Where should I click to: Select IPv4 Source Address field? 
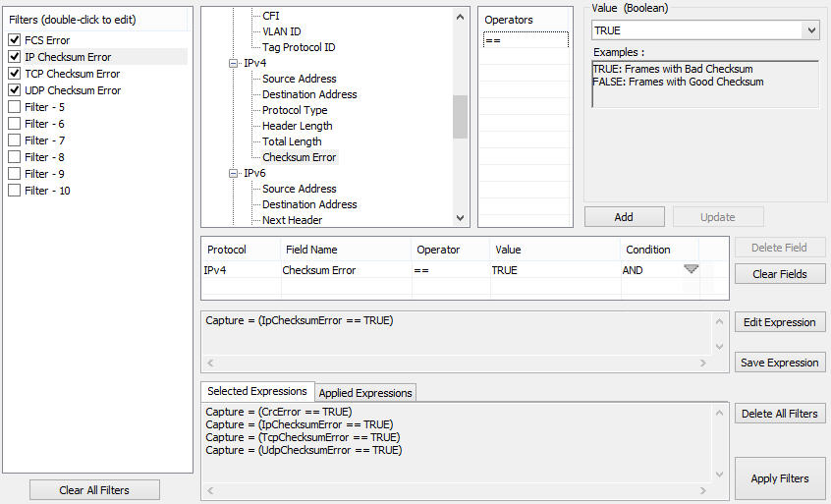click(x=299, y=79)
